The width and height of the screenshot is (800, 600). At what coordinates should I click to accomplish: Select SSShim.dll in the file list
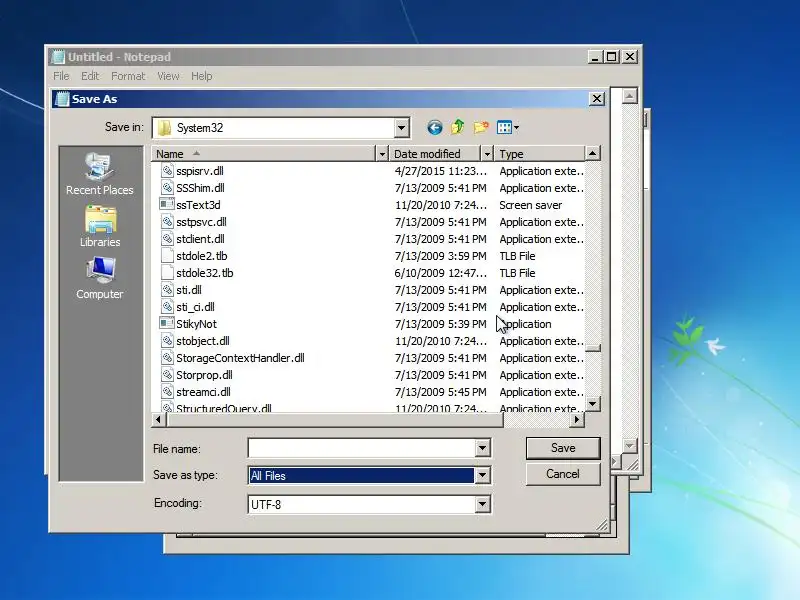tap(200, 188)
